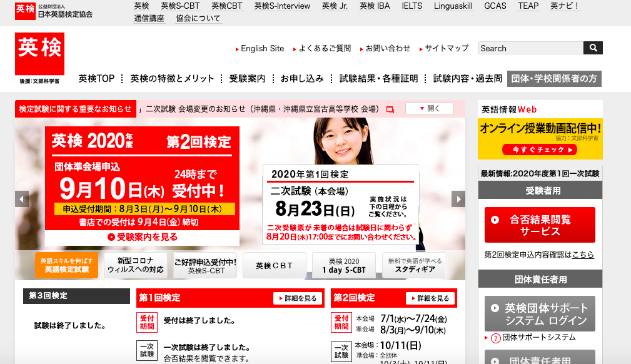Open 英検団体サポートシステム ログイン button
The height and width of the screenshot is (364, 631).
[539, 314]
